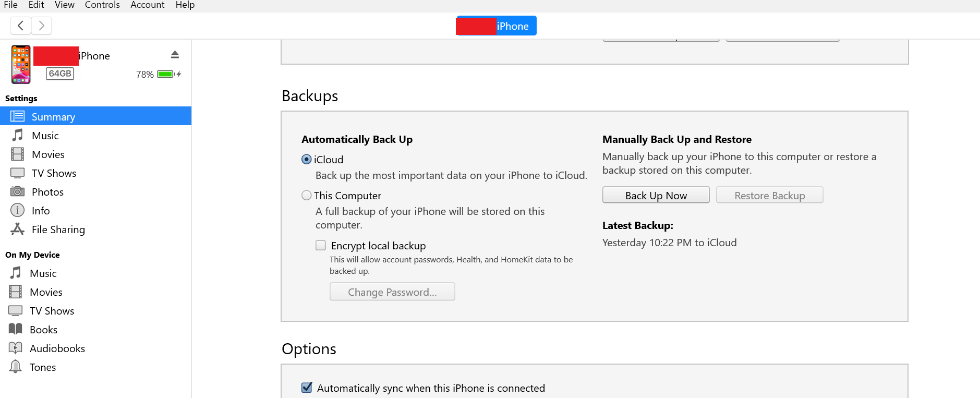Open Movies label under Settings
980x398 pixels.
pos(48,154)
